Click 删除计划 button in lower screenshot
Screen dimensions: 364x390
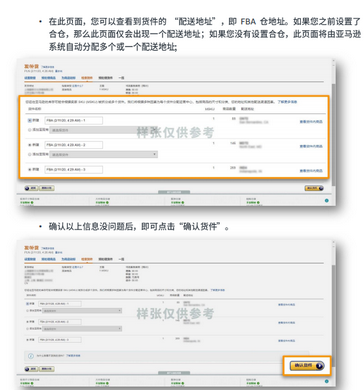47,369
